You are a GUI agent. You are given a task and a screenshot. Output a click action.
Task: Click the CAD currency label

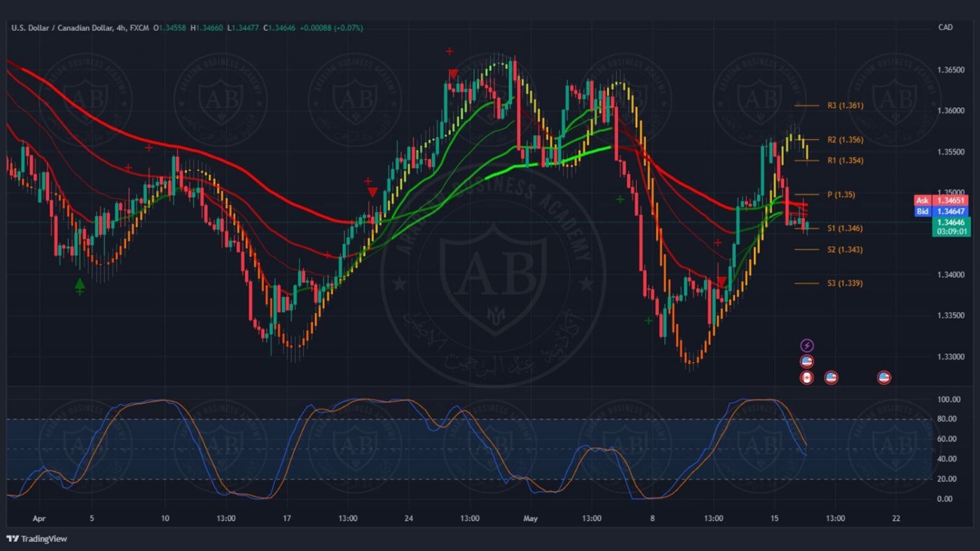click(x=945, y=27)
